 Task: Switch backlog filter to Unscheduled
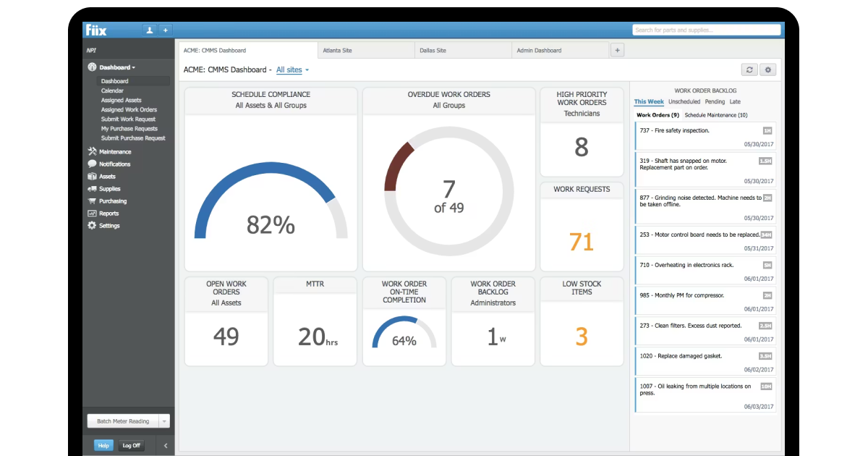click(684, 101)
